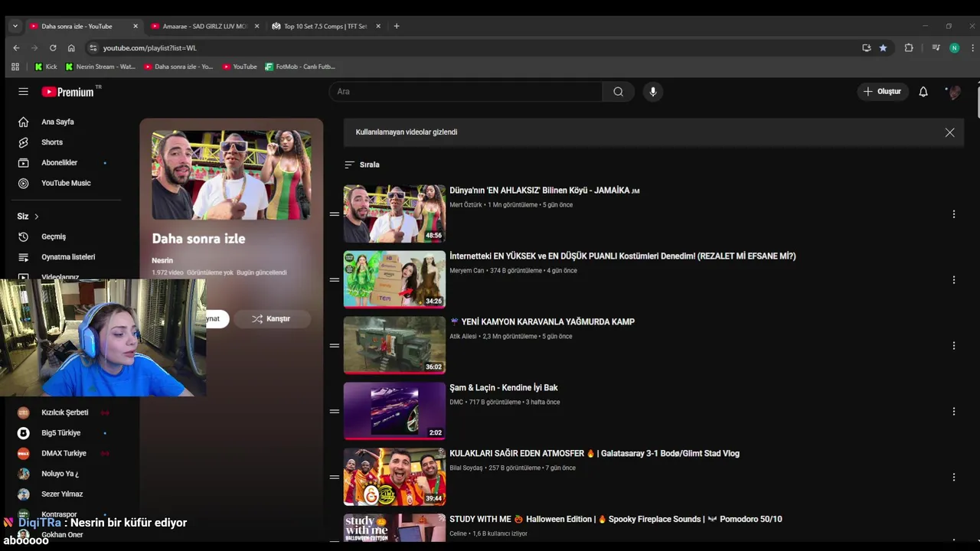Click the Ara search input field
This screenshot has height=551, width=980.
click(465, 92)
